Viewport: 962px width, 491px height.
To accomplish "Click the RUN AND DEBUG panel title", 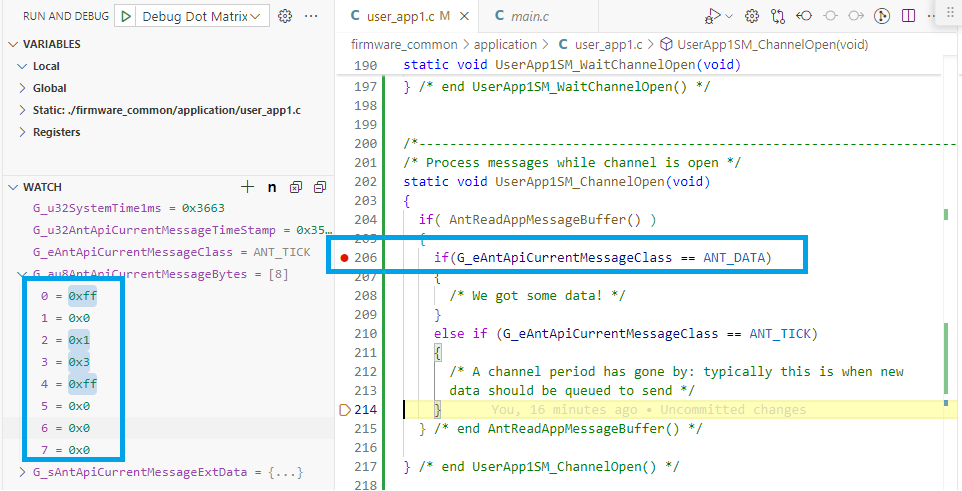I will pos(66,17).
